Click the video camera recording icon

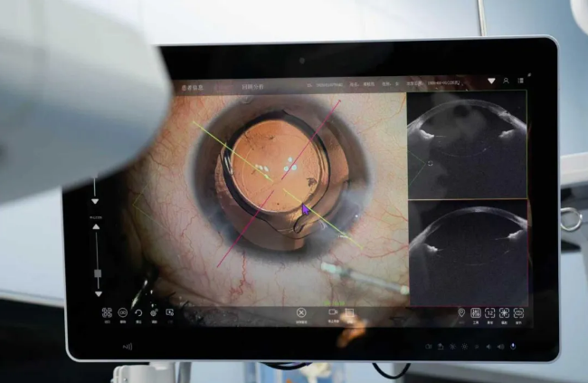coord(333,312)
